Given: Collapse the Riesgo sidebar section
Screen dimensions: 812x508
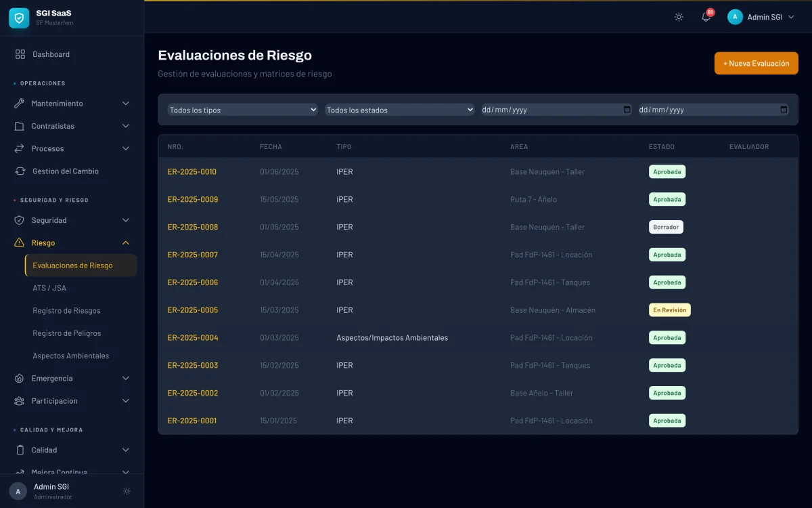Looking at the screenshot, I should click(125, 242).
